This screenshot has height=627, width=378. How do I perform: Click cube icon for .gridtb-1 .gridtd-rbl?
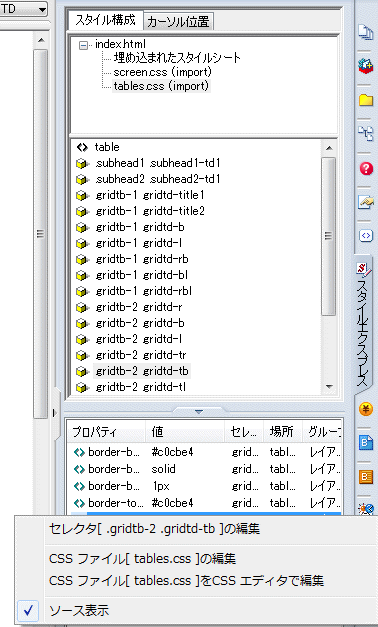click(82, 292)
